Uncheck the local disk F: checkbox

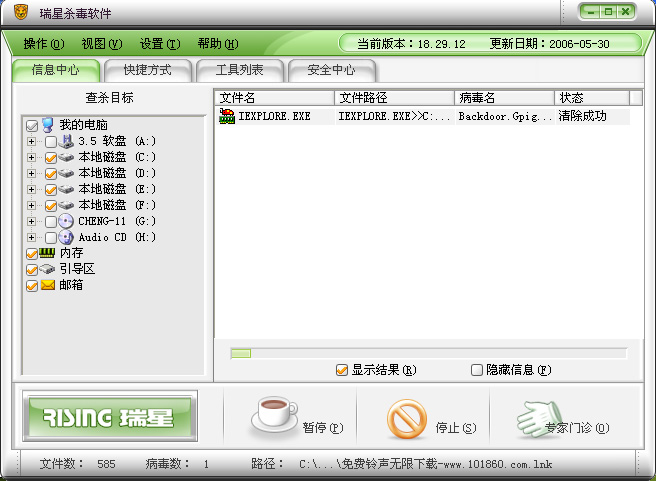tap(51, 205)
